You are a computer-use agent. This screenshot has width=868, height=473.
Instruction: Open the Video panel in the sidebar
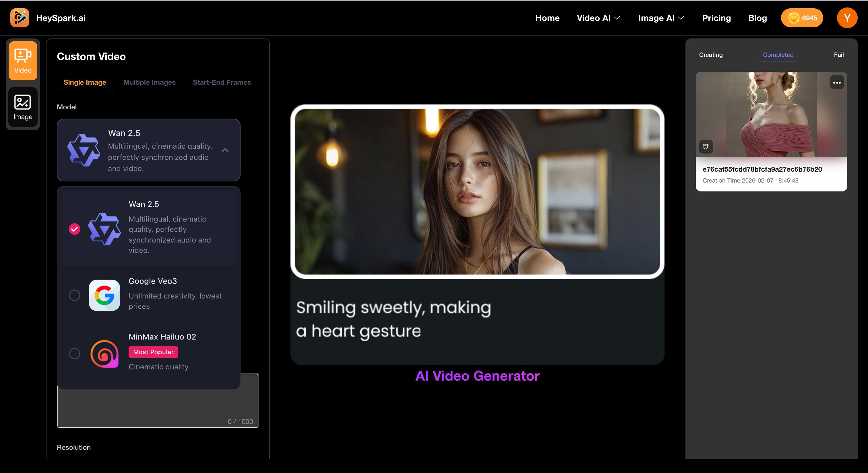[x=23, y=61]
